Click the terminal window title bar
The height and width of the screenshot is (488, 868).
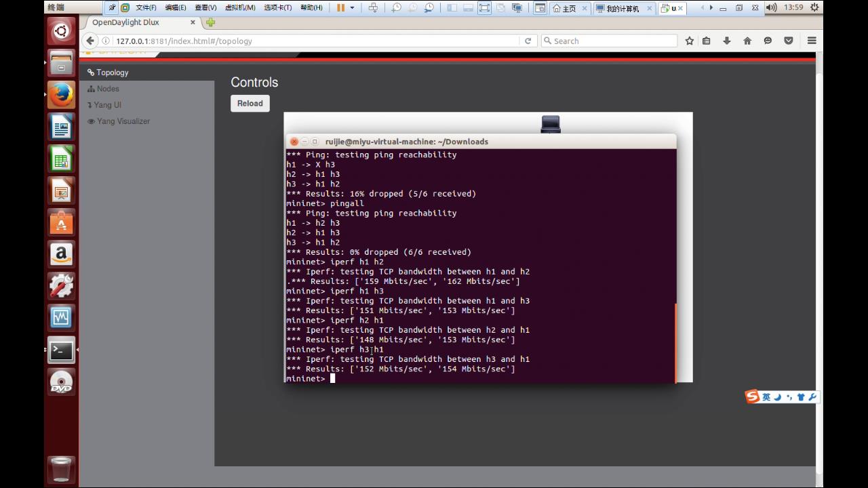tap(480, 142)
